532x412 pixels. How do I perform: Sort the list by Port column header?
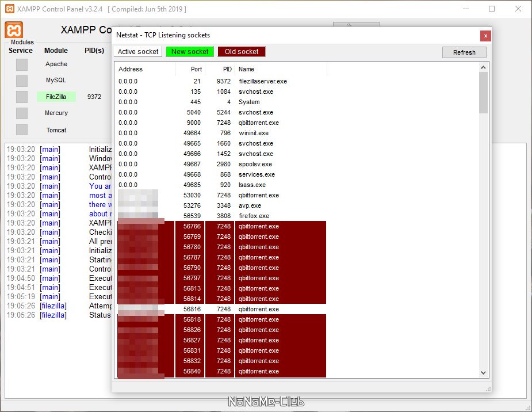coord(190,69)
